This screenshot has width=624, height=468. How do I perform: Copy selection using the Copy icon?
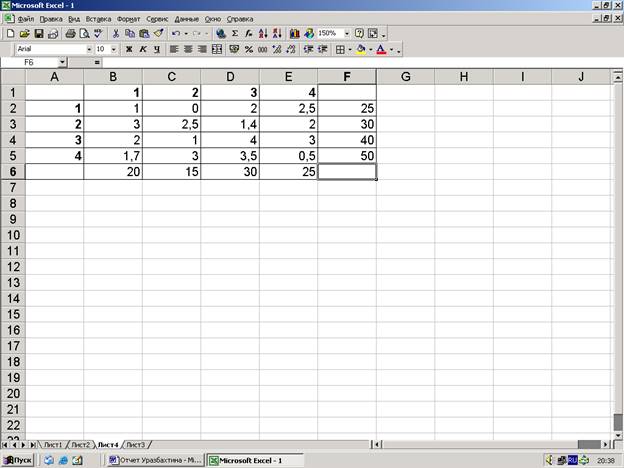click(x=130, y=34)
